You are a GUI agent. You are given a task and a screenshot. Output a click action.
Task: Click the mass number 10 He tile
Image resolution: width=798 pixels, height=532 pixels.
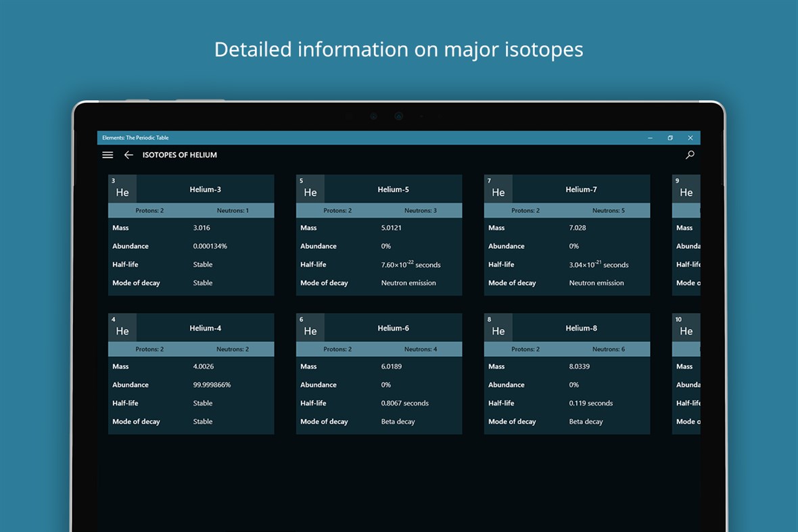(686, 328)
